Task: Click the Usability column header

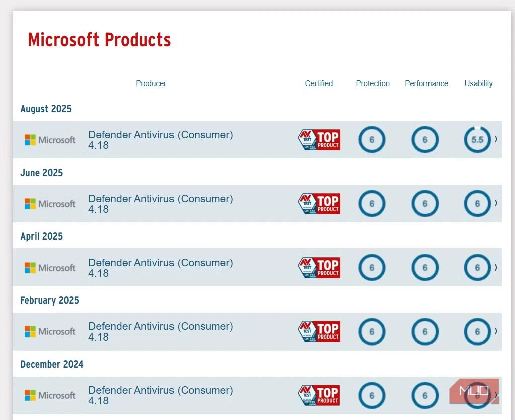Action: tap(478, 83)
